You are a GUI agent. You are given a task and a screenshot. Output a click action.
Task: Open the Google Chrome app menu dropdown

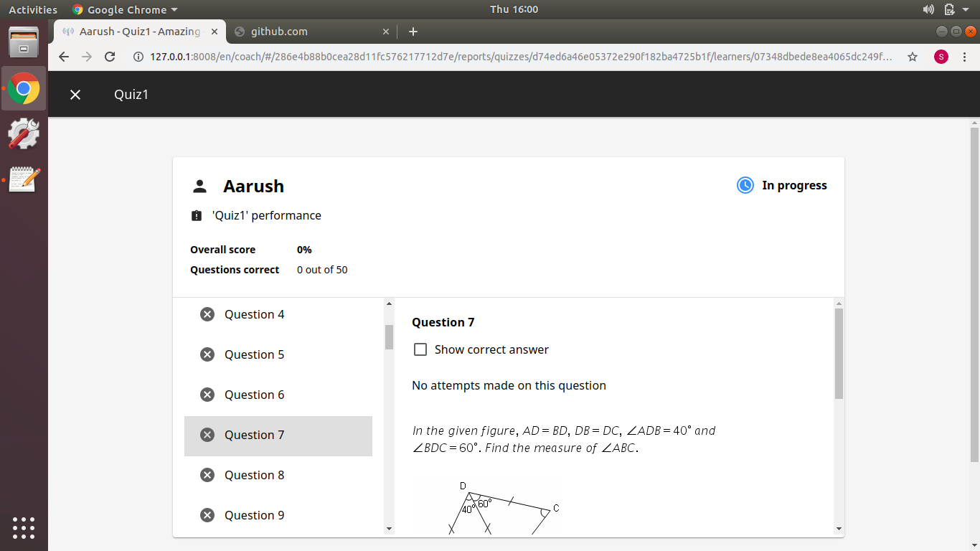pos(125,9)
